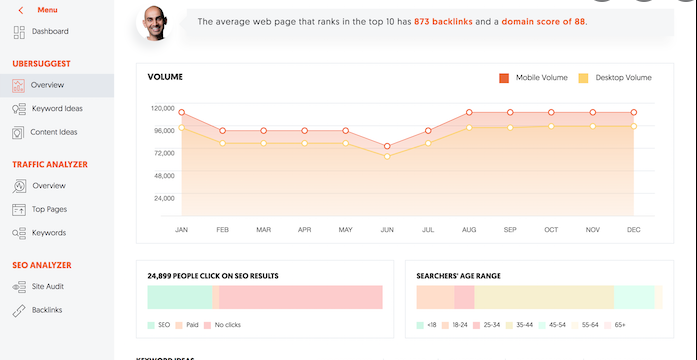Click the DEC desktop volume data point
This screenshot has height=360, width=697.
coord(633,126)
